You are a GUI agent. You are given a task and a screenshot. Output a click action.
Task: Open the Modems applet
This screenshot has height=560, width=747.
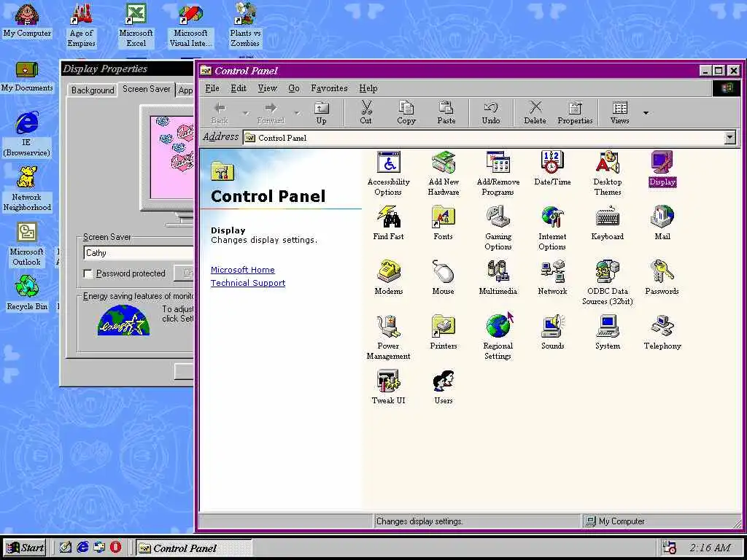click(388, 278)
